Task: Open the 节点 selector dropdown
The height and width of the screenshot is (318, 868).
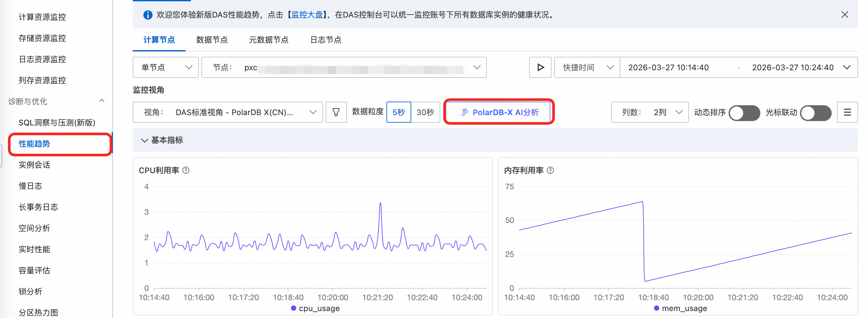Action: pyautogui.click(x=344, y=67)
